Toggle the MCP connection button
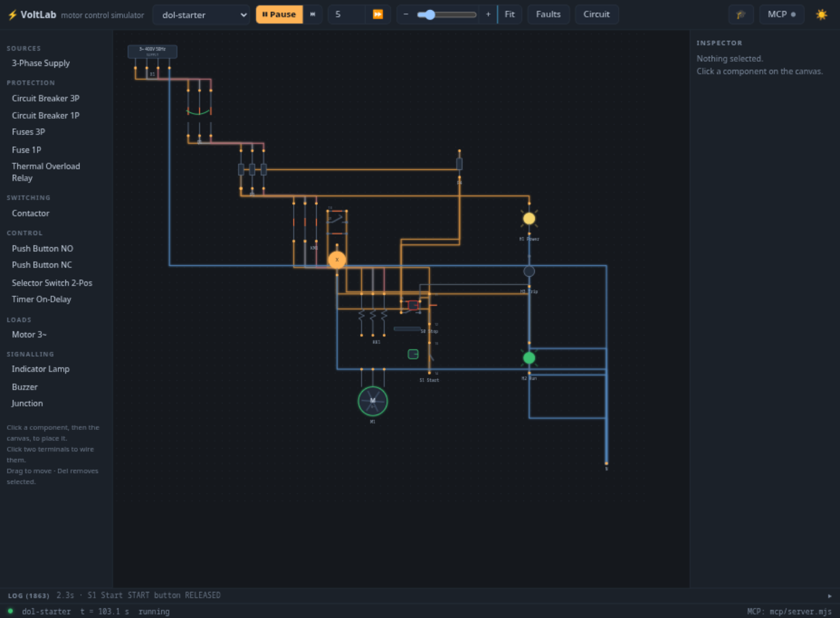Image resolution: width=840 pixels, height=618 pixels. (x=782, y=14)
